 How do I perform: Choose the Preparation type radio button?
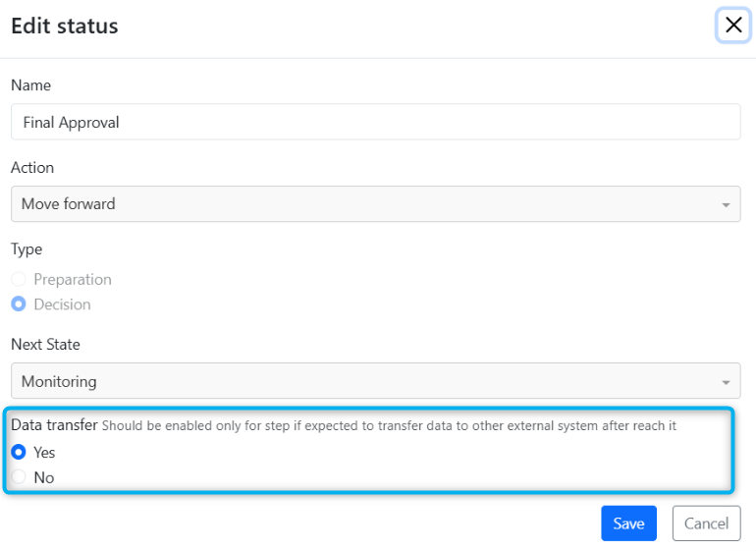pyautogui.click(x=19, y=279)
